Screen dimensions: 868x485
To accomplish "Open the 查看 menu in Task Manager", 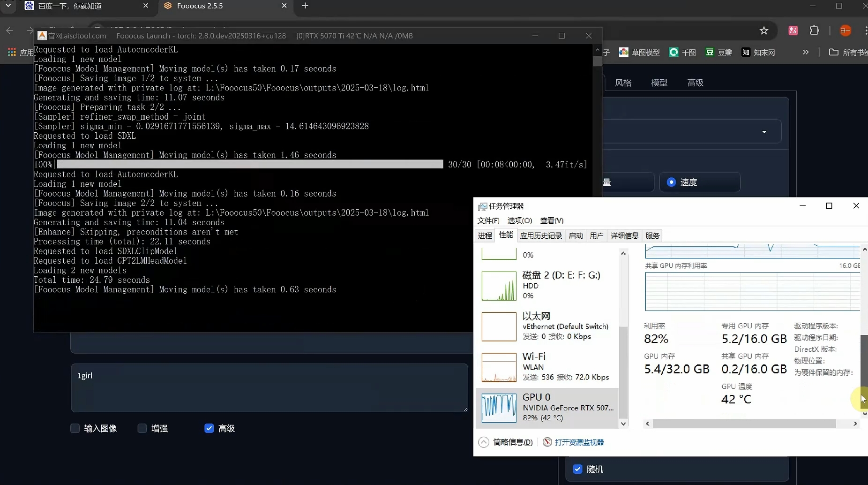I will [x=552, y=220].
